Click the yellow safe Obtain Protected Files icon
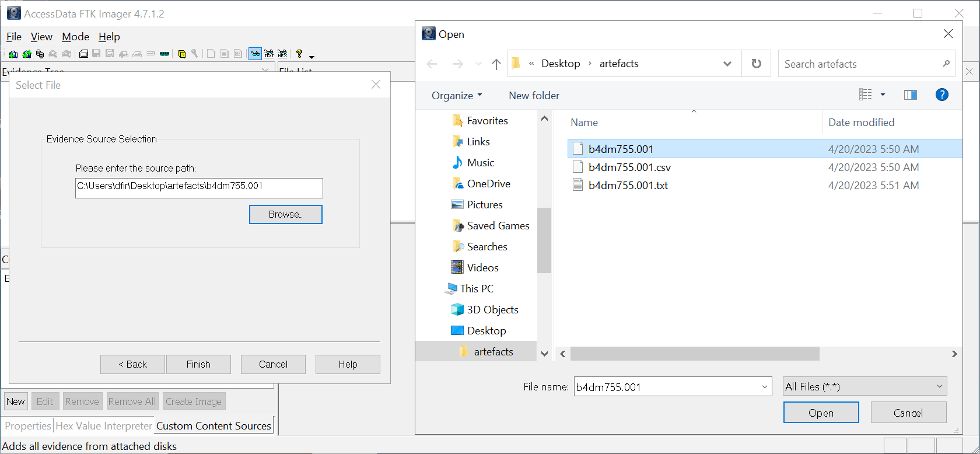This screenshot has height=454, width=980. (x=182, y=54)
